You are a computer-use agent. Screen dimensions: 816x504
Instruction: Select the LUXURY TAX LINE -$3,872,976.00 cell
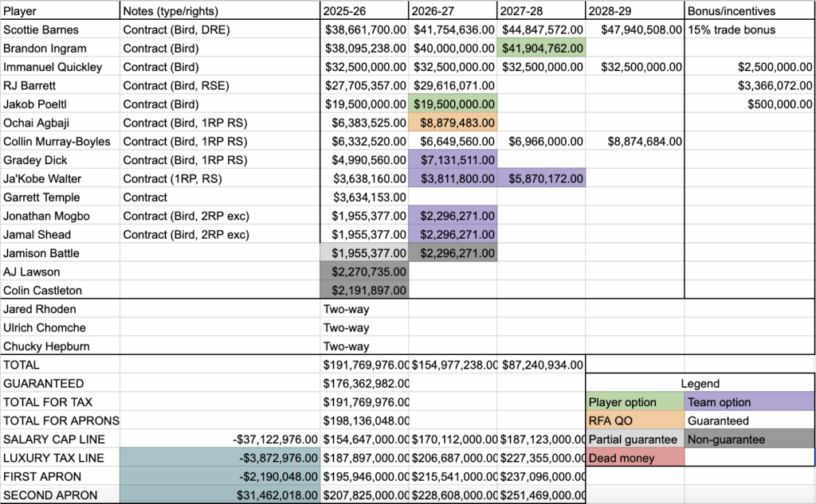(x=220, y=459)
